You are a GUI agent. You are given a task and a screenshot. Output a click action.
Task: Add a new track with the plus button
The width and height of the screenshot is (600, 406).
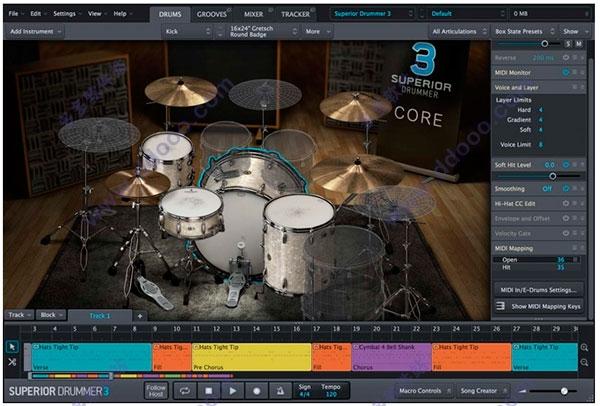click(140, 316)
